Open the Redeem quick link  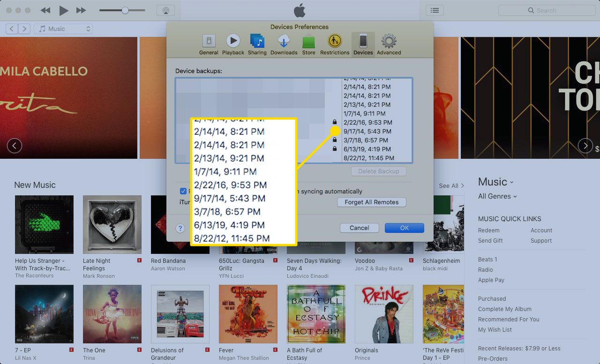pos(489,230)
